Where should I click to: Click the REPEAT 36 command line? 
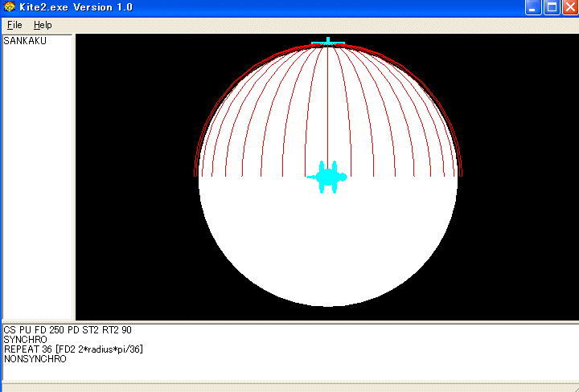73,349
